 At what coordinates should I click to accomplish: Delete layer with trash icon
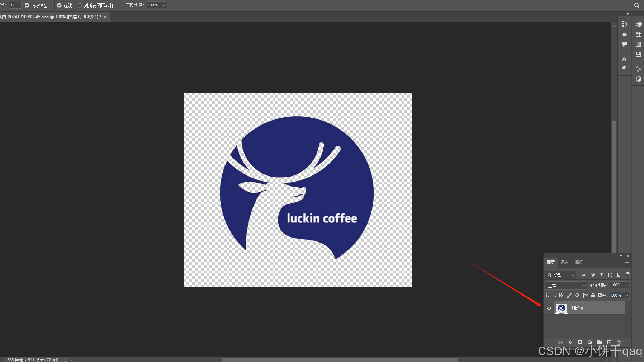coord(619,343)
